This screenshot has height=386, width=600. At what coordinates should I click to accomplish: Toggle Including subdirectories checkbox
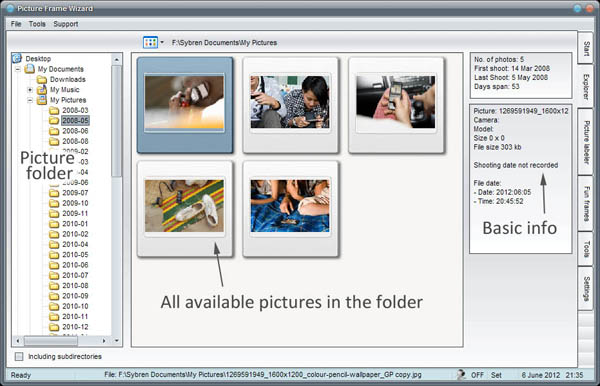click(x=19, y=357)
